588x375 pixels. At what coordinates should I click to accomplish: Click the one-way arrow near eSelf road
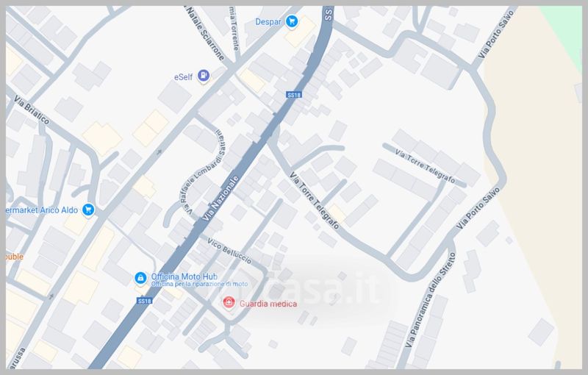tap(159, 152)
